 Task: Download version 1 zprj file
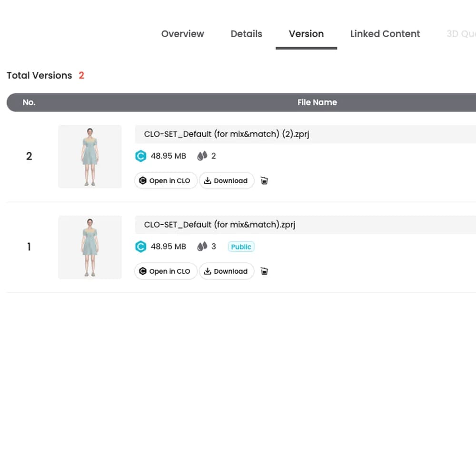pyautogui.click(x=227, y=271)
